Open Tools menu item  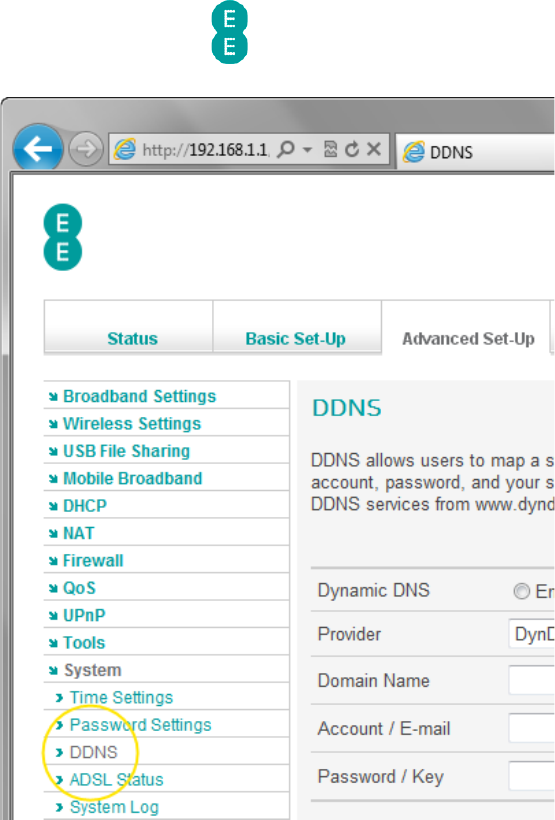pos(84,643)
